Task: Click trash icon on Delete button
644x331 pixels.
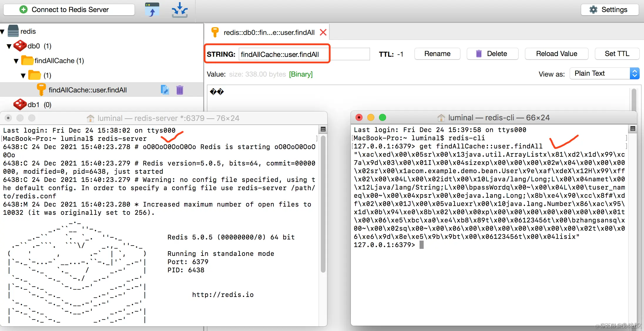Action: point(479,54)
